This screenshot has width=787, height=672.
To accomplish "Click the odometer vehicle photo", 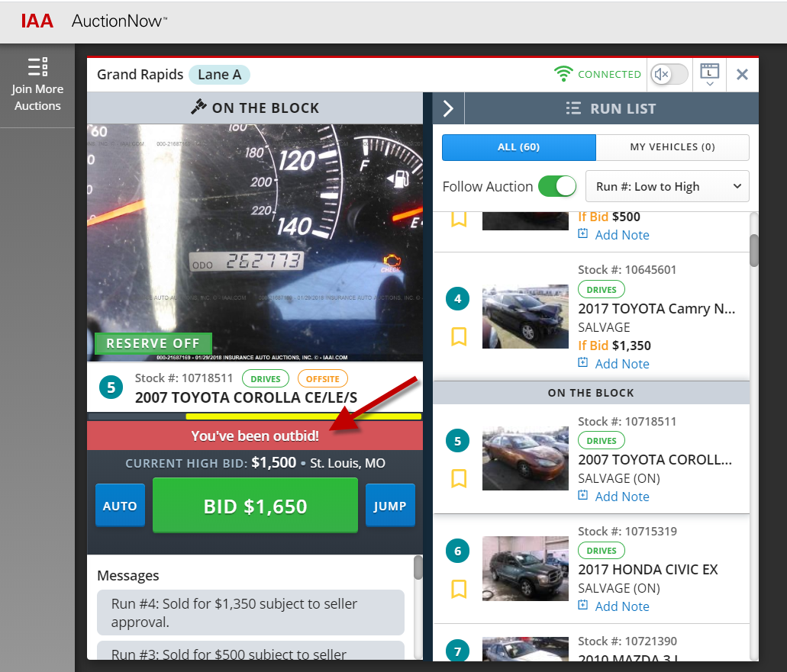I will click(255, 243).
